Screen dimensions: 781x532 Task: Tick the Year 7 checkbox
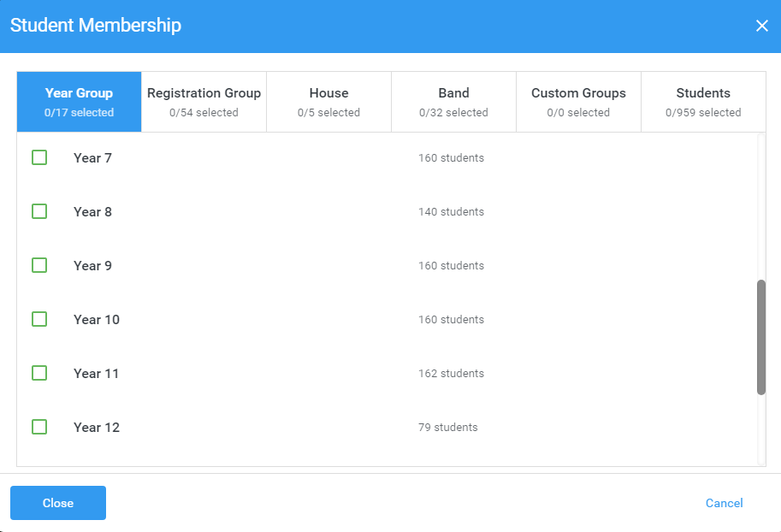pos(39,157)
